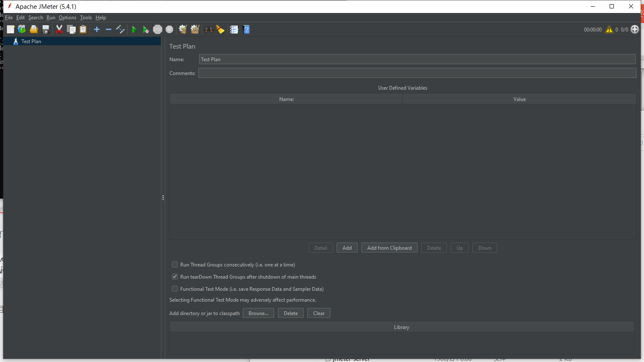644x362 pixels.
Task: Click the 00:00:00 elapsed time display
Action: point(593,30)
